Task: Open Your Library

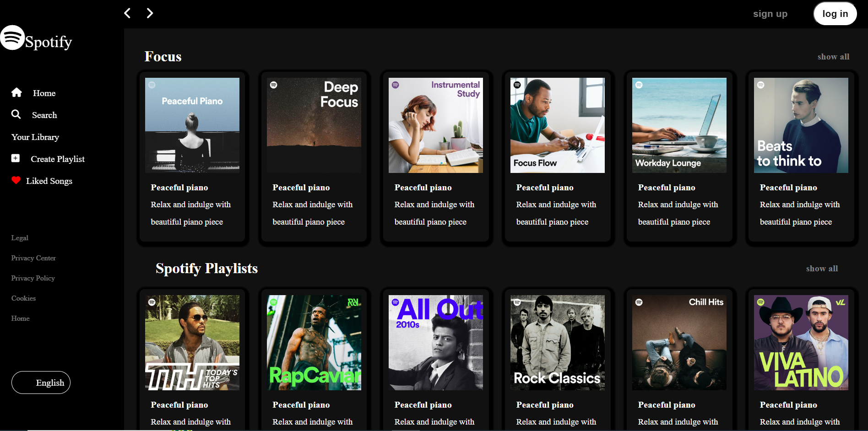Action: click(x=35, y=137)
